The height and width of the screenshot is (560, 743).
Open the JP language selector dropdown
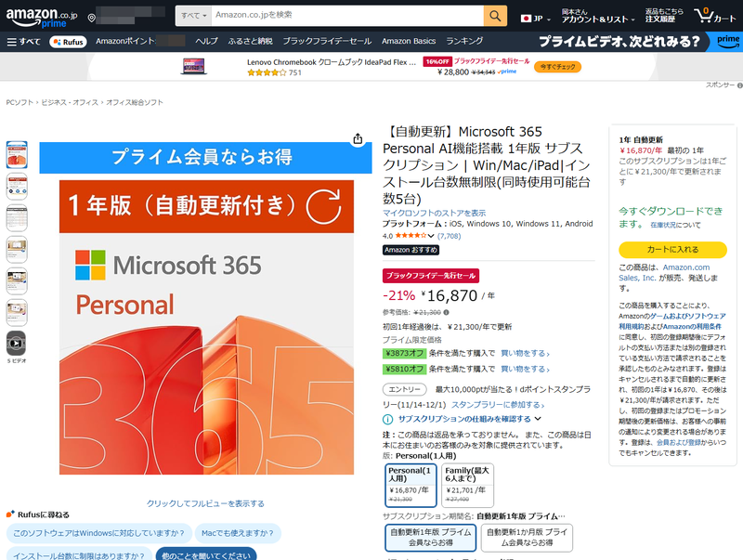pos(531,16)
